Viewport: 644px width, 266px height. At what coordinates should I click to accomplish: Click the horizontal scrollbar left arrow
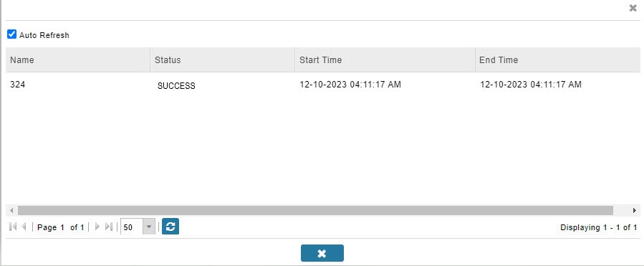tap(11, 210)
